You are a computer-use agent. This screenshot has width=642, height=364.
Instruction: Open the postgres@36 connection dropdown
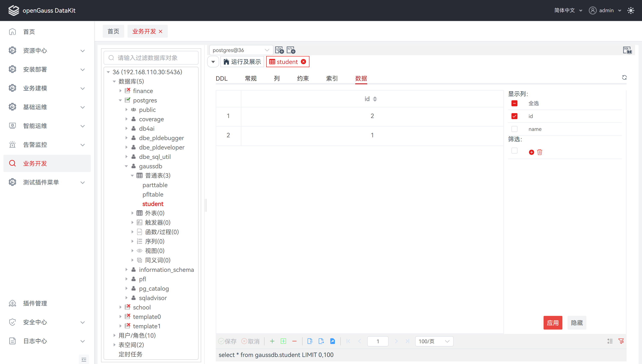240,50
